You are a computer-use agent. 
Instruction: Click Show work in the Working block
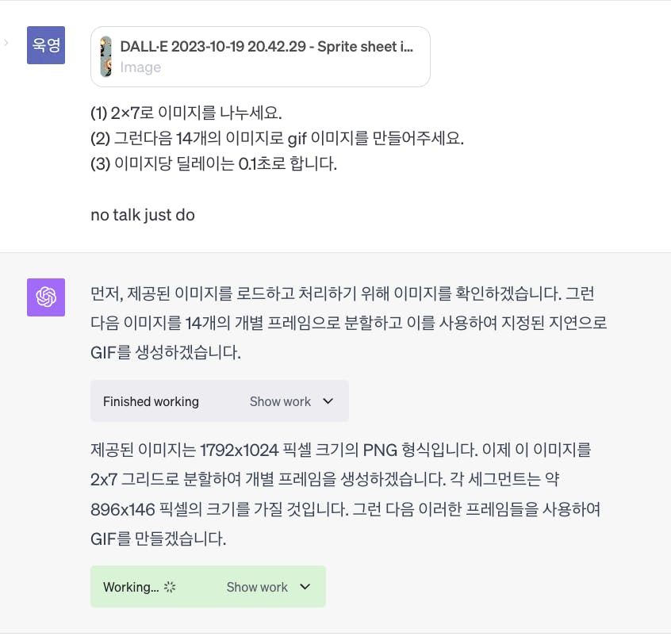(x=257, y=587)
